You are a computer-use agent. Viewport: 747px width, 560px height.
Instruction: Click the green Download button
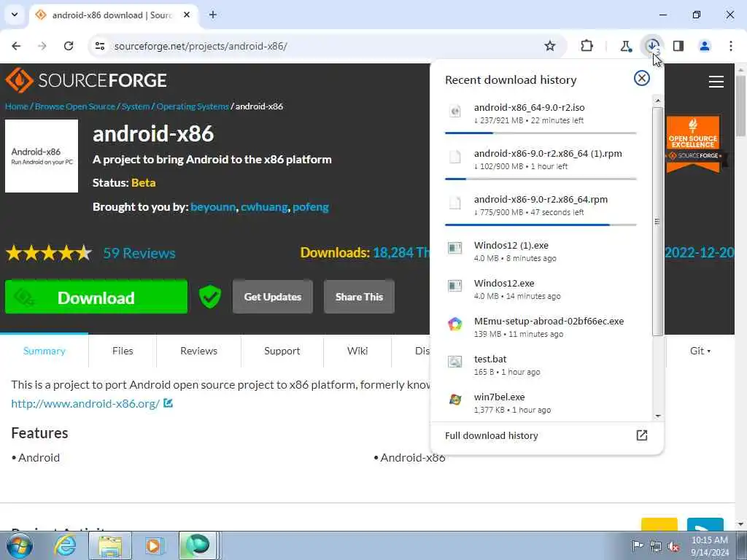(x=96, y=297)
